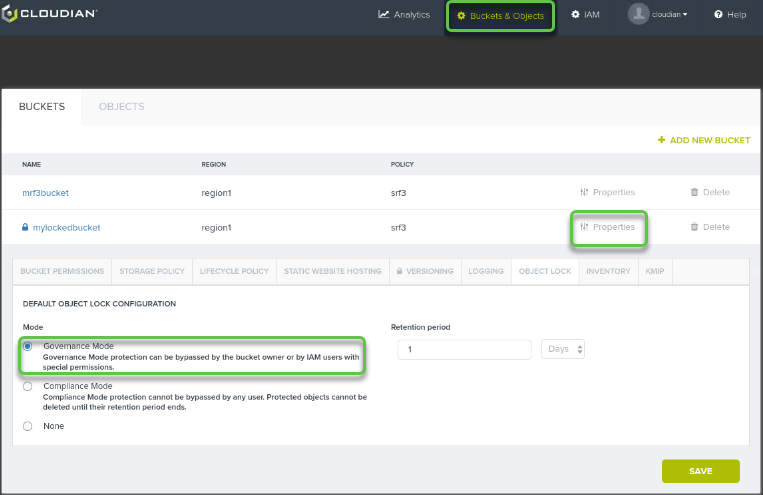Screen dimensions: 763x495
Task: Open Buckets & Objects section
Action: click(500, 16)
